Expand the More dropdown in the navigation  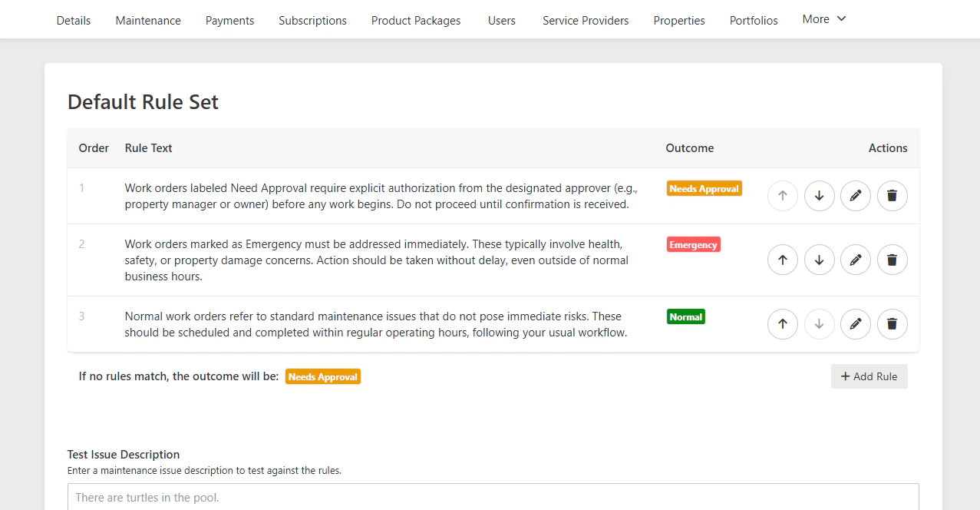point(824,19)
